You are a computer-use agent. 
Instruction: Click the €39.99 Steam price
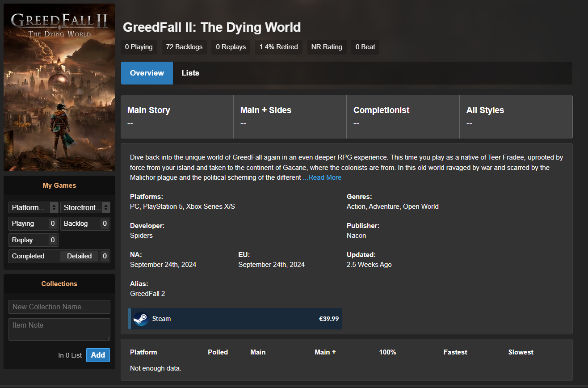pos(329,319)
